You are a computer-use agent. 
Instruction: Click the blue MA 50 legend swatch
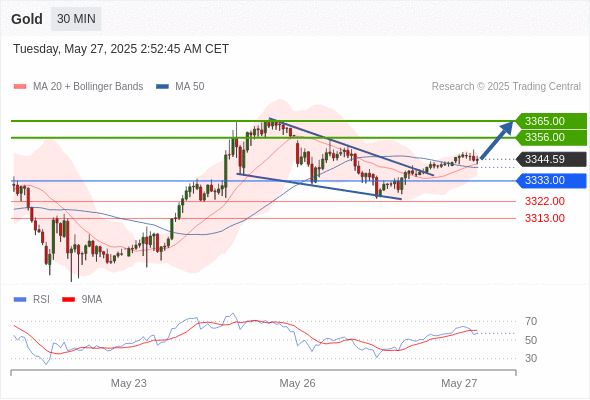click(162, 87)
